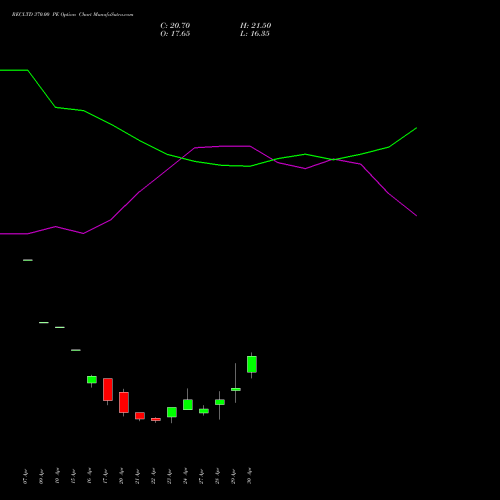Click the 10 Apr dash candle marker
The width and height of the screenshot is (500, 500).
click(60, 327)
